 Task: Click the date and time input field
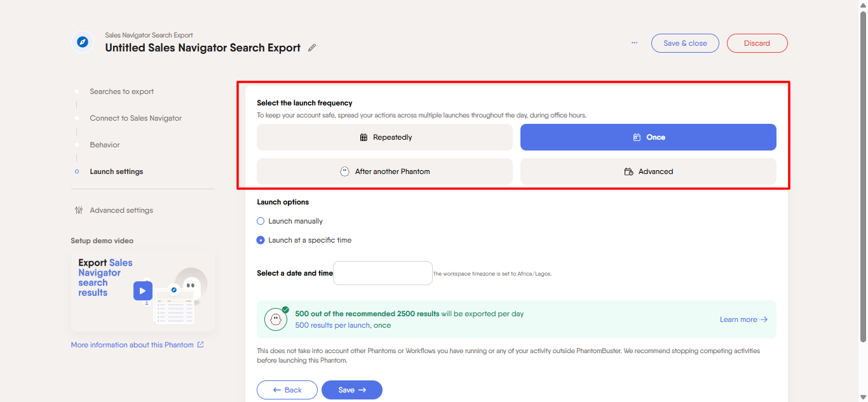pos(383,273)
